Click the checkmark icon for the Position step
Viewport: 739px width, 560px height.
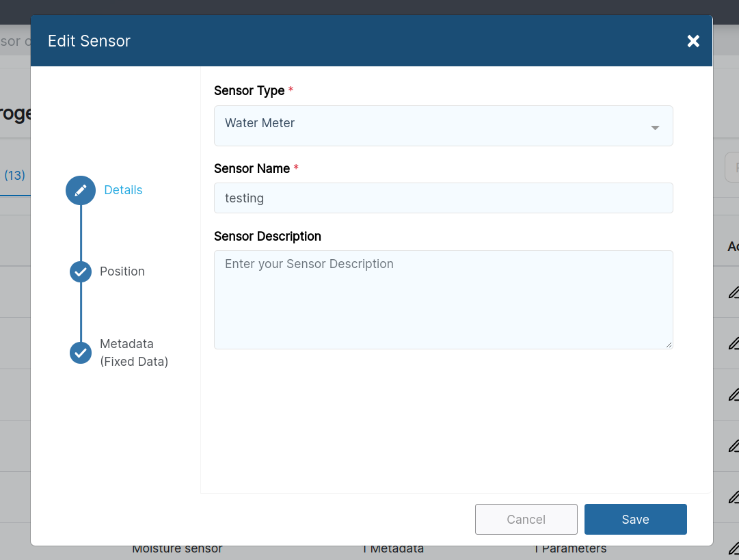(x=80, y=271)
